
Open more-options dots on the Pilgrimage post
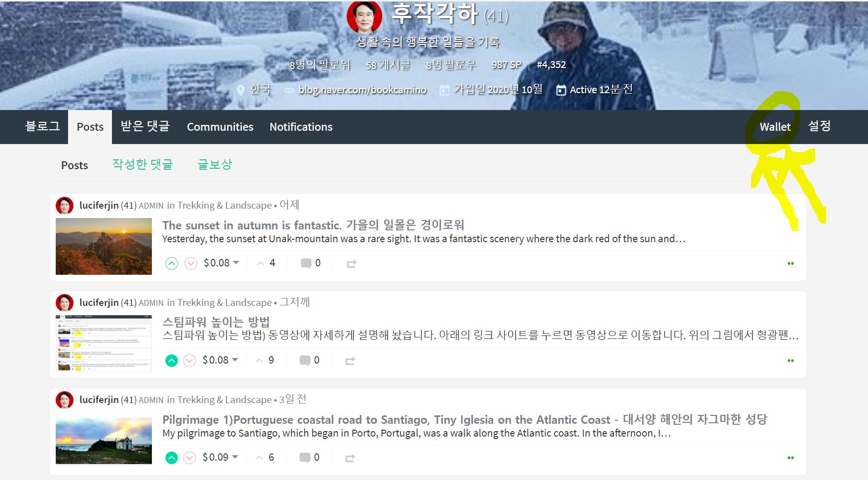coord(791,458)
